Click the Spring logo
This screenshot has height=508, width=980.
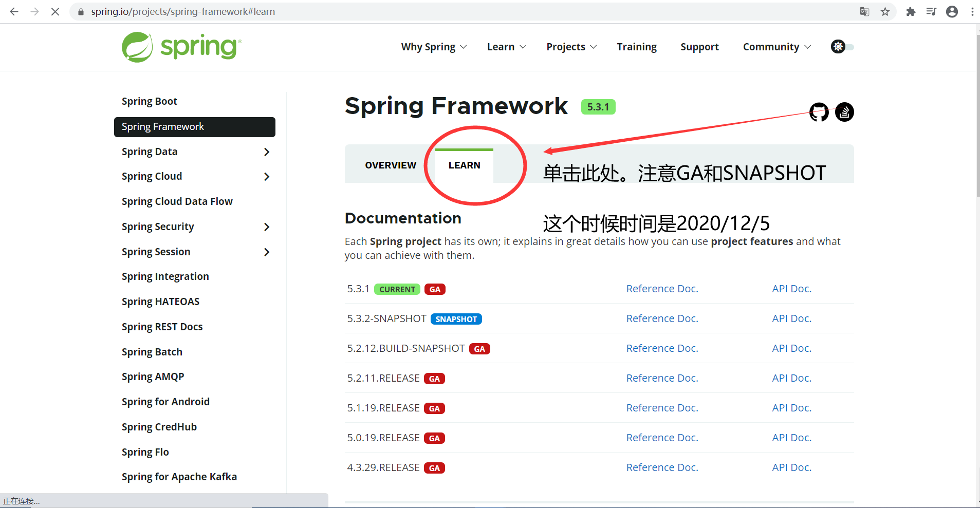(181, 47)
